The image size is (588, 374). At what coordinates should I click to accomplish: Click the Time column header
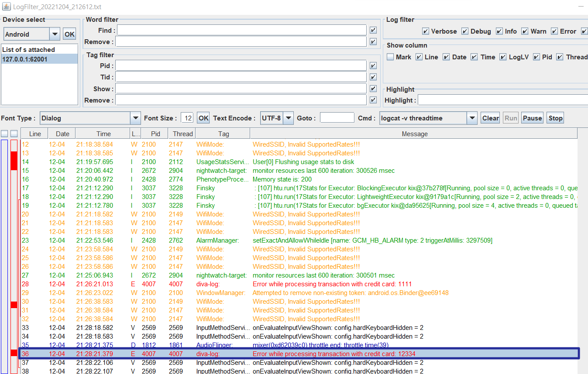103,134
